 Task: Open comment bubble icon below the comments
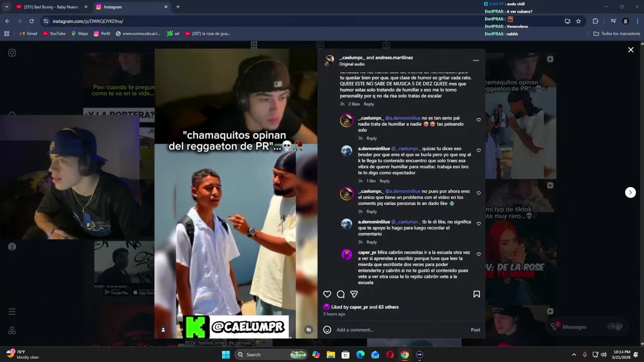click(x=341, y=294)
